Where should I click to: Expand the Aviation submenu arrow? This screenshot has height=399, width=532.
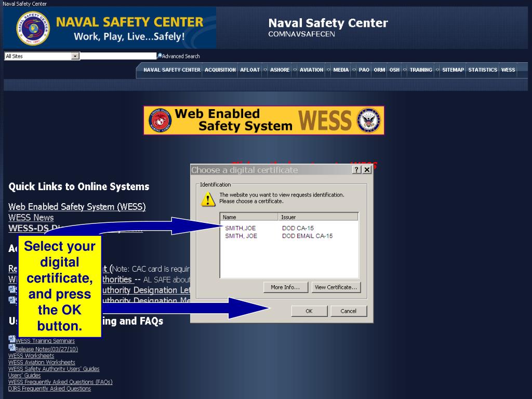pyautogui.click(x=328, y=70)
